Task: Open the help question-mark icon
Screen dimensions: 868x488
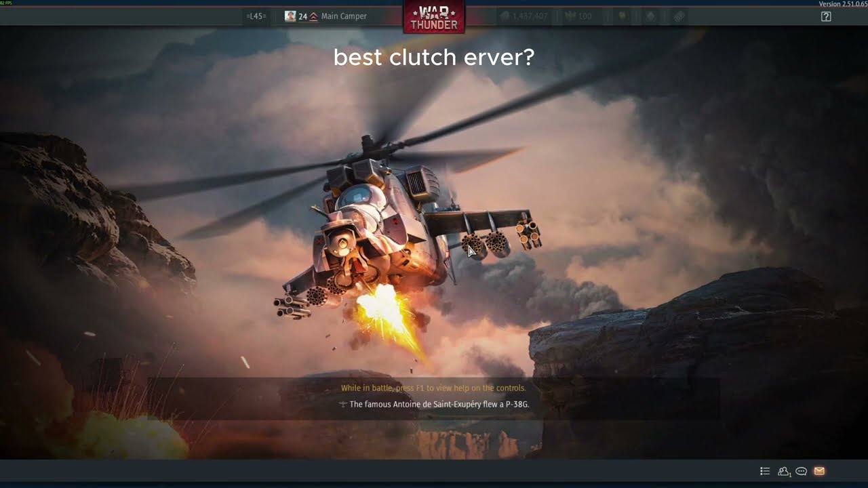Action: point(826,16)
